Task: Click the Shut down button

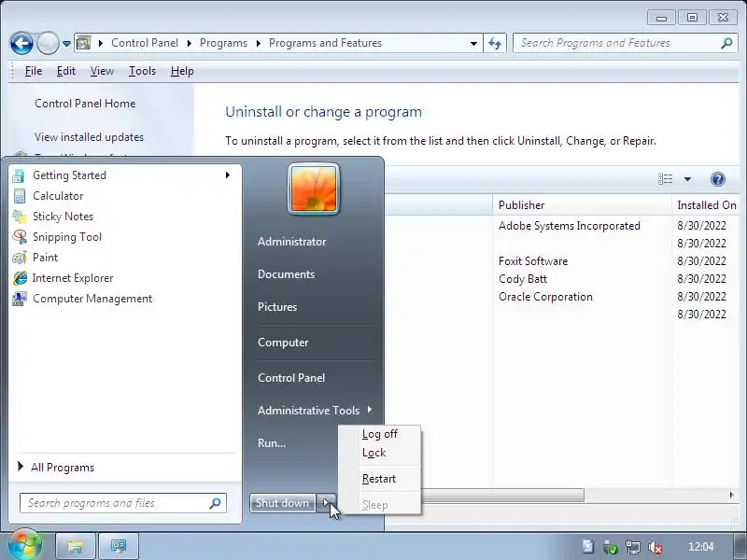Action: (283, 503)
